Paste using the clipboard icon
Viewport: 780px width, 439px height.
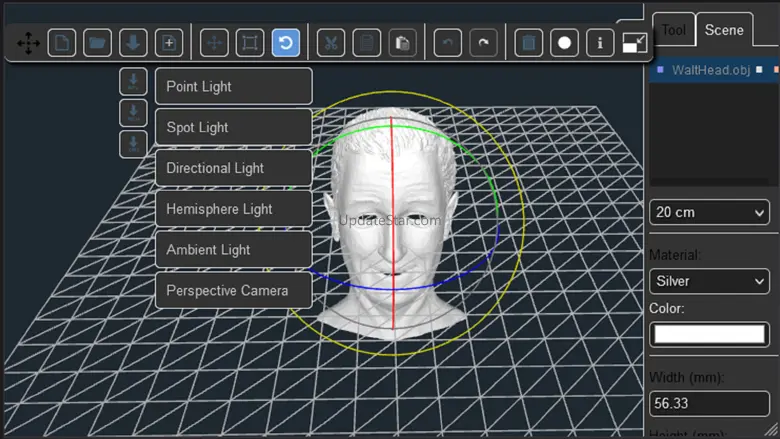pyautogui.click(x=402, y=43)
